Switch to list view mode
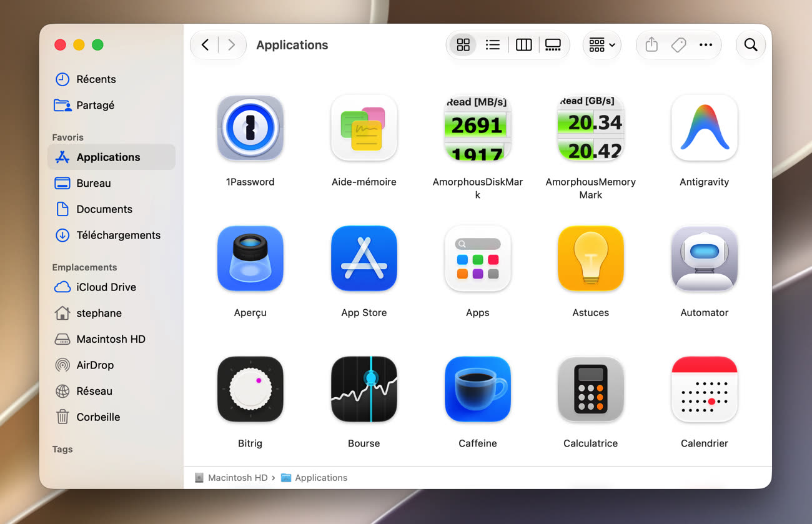Screen dimensions: 812x524 [x=493, y=45]
